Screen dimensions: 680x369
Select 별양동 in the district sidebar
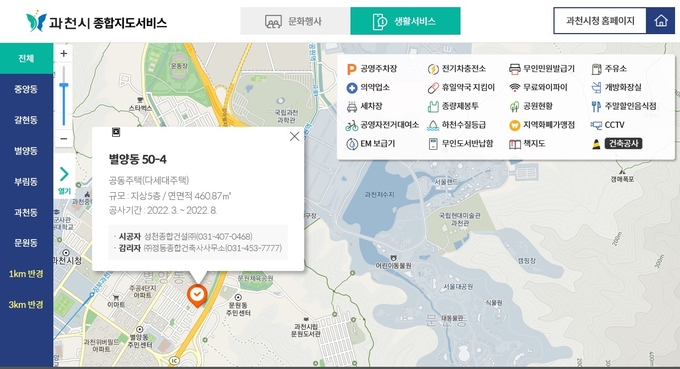click(x=26, y=151)
